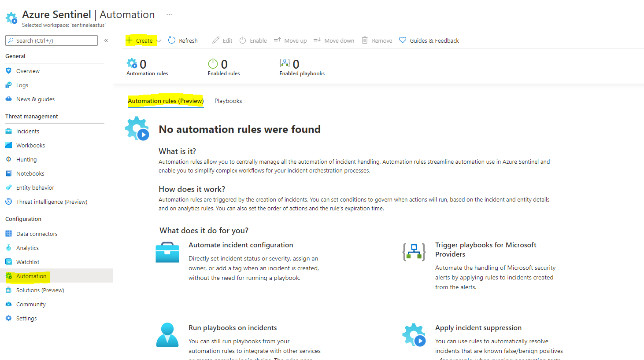
Task: Click 'No automation rules were found' heading
Action: pos(240,129)
